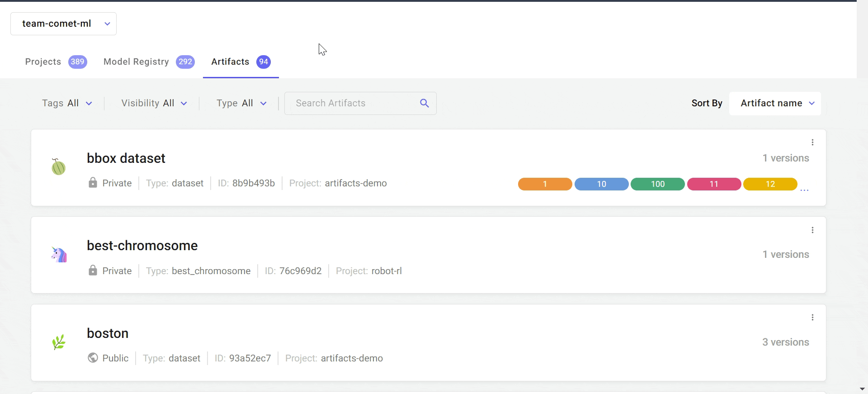Click the orange tag labeled 1
This screenshot has width=868, height=394.
[x=545, y=184]
